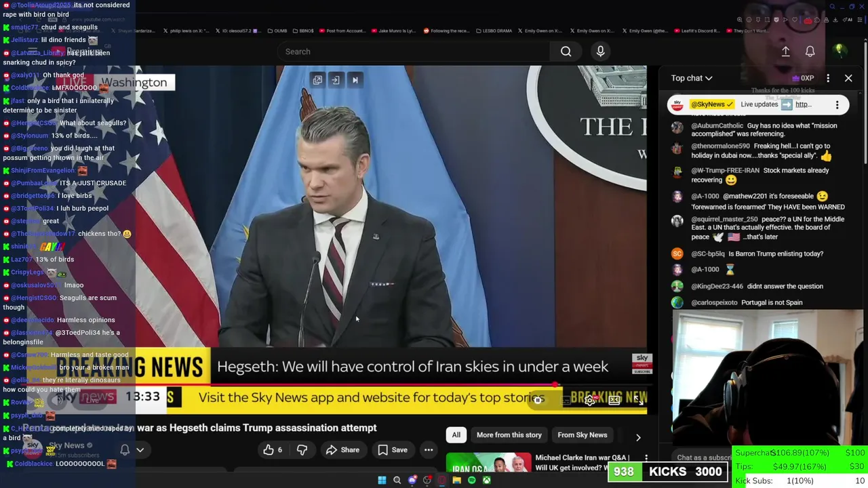This screenshot has width=868, height=488.
Task: Open Xbox app from the taskbar
Action: coord(487,481)
